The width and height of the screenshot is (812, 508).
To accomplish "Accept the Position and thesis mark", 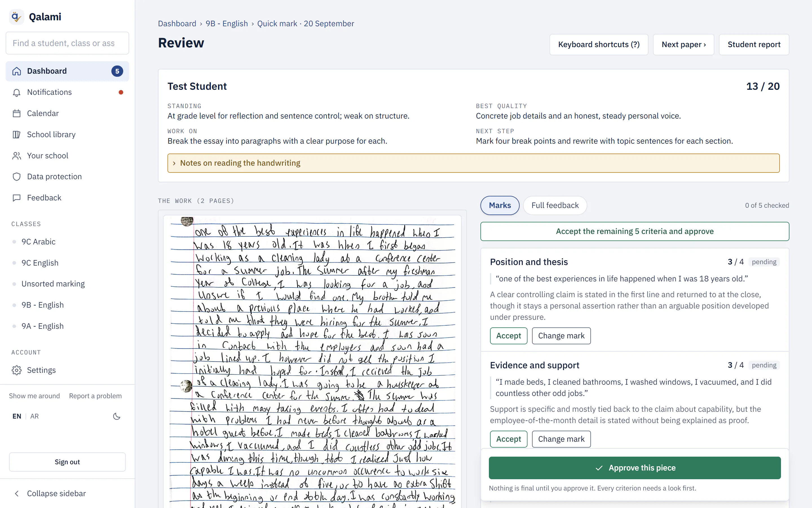I will click(508, 336).
